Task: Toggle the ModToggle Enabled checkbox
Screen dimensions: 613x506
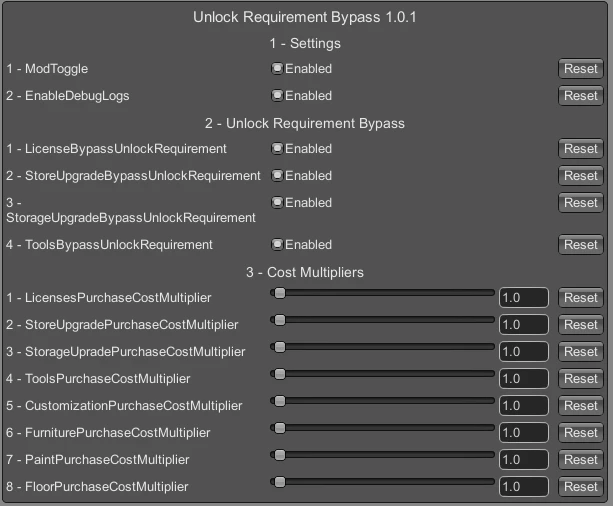Action: pos(277,69)
